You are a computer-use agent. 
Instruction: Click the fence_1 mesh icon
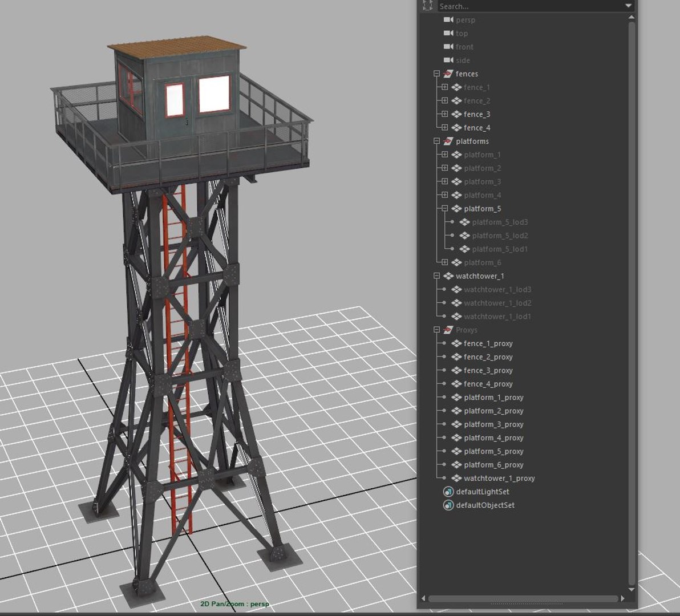[456, 87]
